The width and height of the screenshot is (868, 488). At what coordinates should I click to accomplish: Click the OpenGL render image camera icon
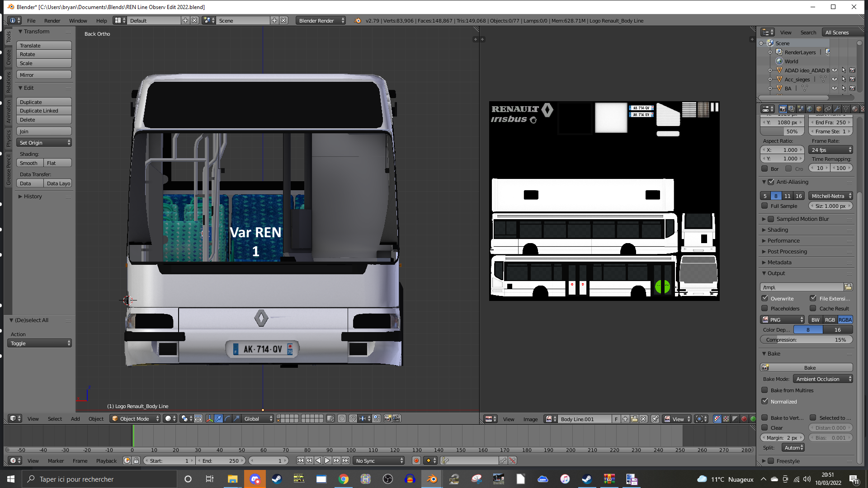[387, 419]
